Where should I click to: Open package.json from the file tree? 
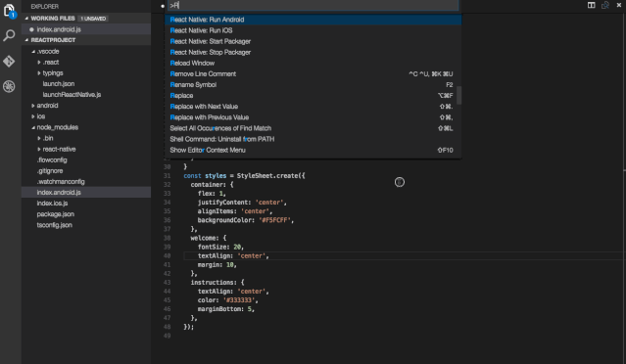(x=56, y=214)
